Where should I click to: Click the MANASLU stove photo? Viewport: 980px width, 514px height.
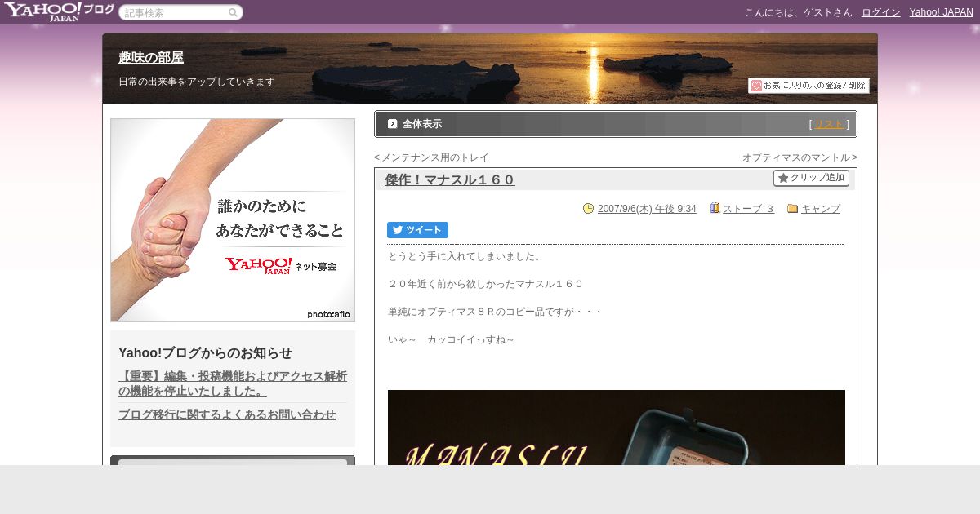click(x=617, y=428)
